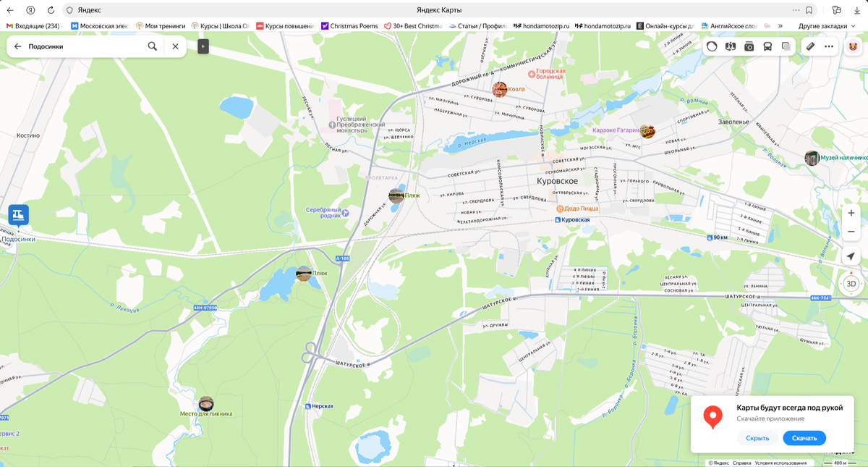
Task: Open the Пляж marker near Пролетарка
Action: 396,195
